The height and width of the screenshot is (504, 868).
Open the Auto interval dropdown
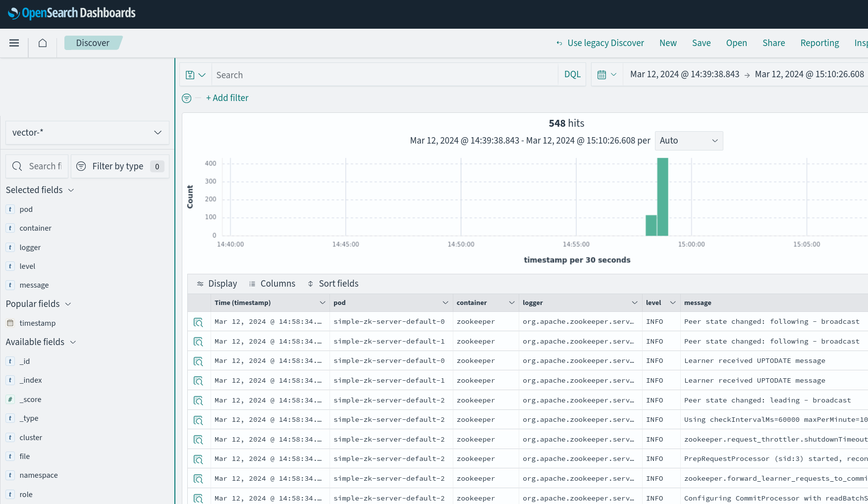pyautogui.click(x=689, y=141)
